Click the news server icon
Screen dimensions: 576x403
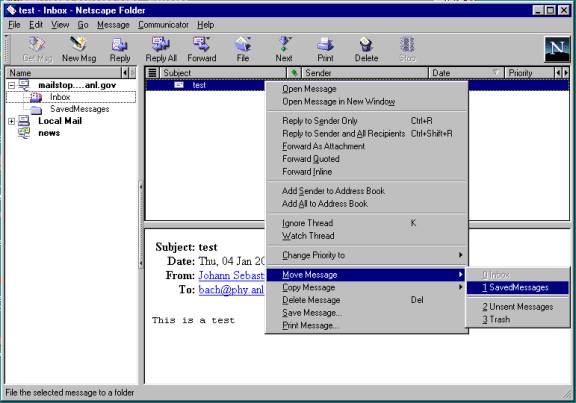coord(24,133)
